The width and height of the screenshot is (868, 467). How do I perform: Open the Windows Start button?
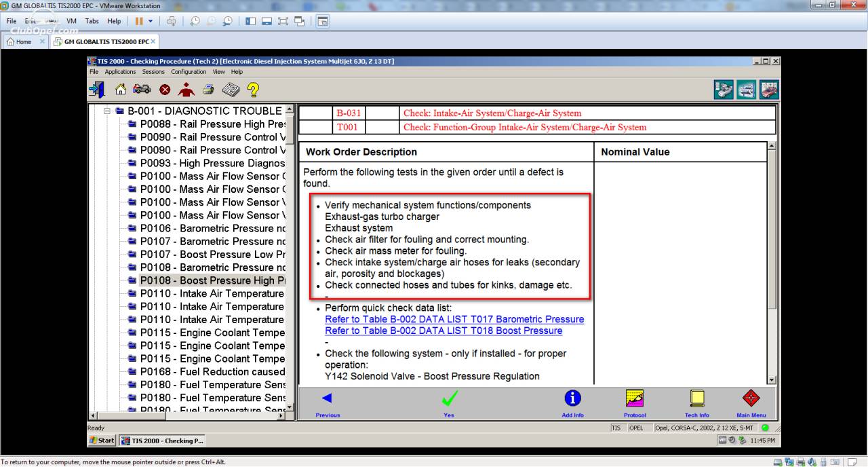pos(102,441)
